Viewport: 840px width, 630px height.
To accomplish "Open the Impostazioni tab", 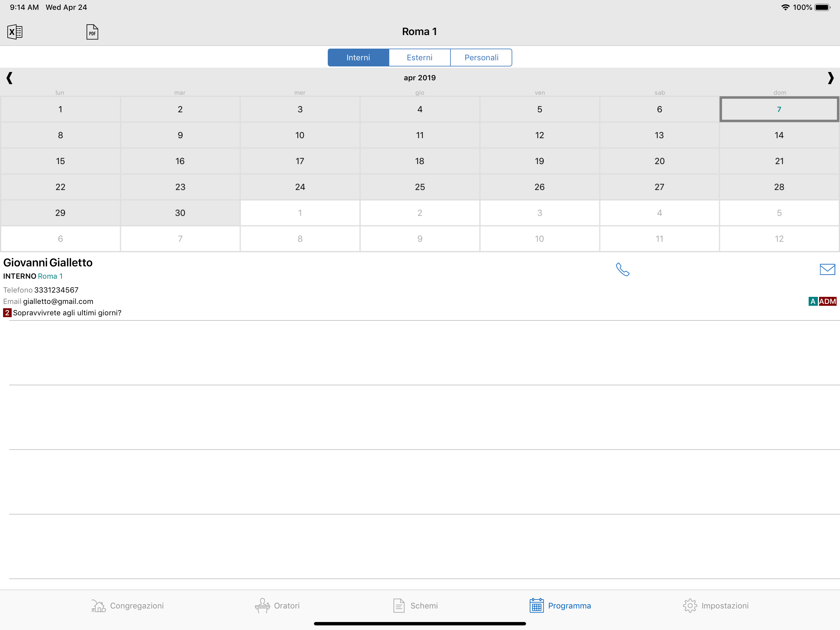I will 716,606.
